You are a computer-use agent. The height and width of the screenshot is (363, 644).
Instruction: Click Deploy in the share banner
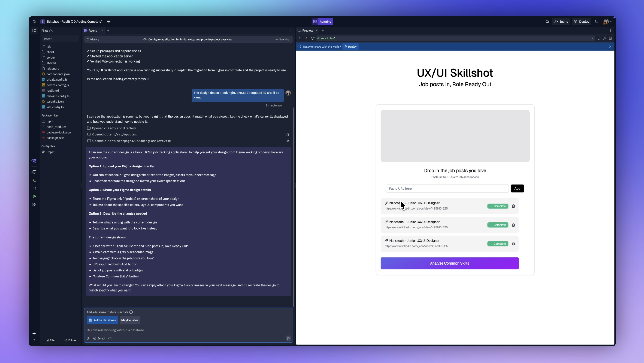pos(350,47)
